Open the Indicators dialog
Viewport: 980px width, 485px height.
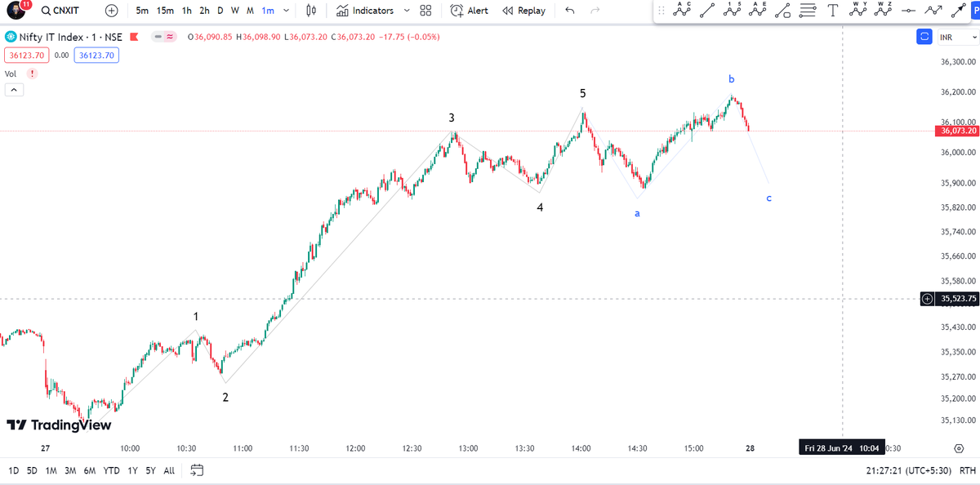click(366, 11)
